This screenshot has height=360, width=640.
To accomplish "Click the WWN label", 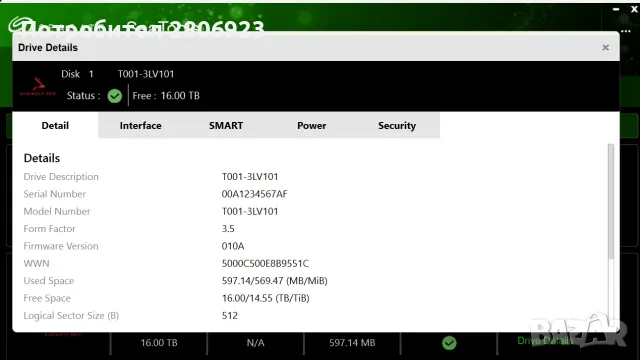I will point(36,263).
